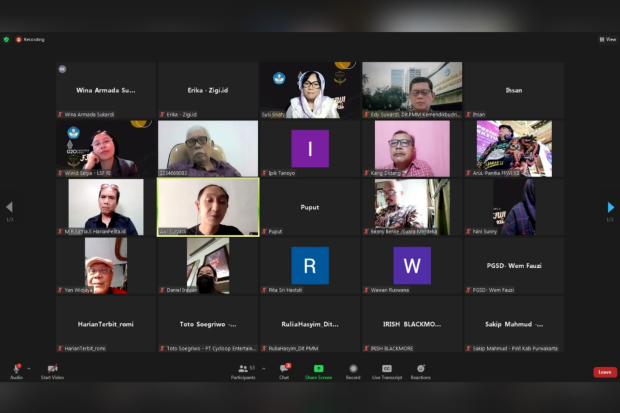
Task: Select Suli Sildh's video tile
Action: [x=309, y=90]
